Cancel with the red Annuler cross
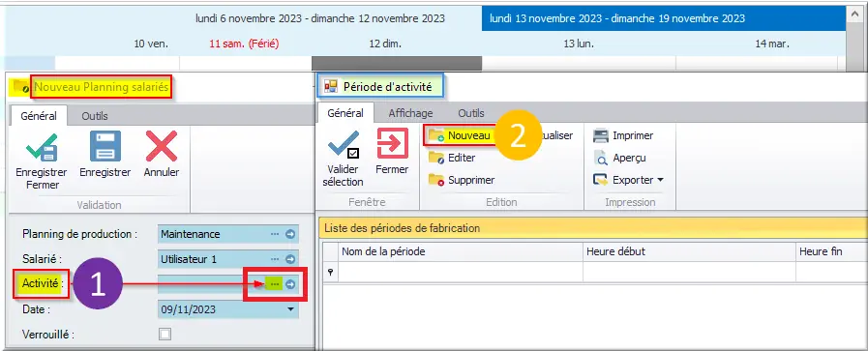 tap(161, 146)
